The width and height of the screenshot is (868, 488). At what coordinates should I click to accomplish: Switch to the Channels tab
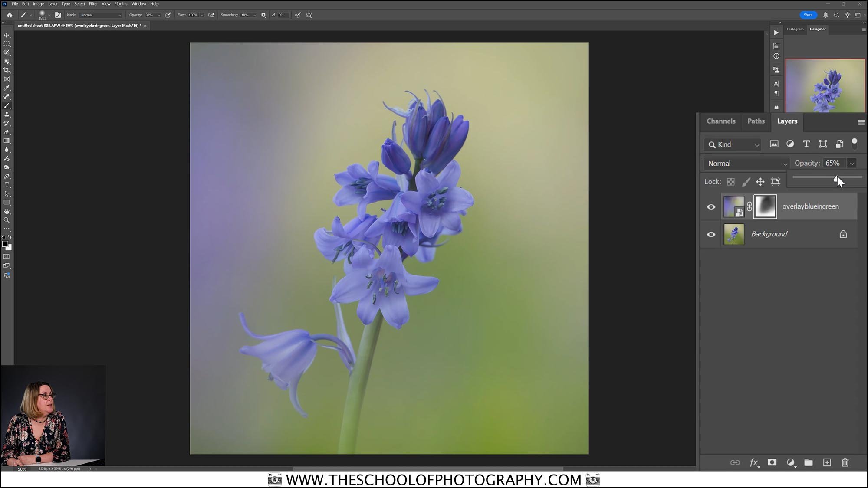click(x=720, y=121)
